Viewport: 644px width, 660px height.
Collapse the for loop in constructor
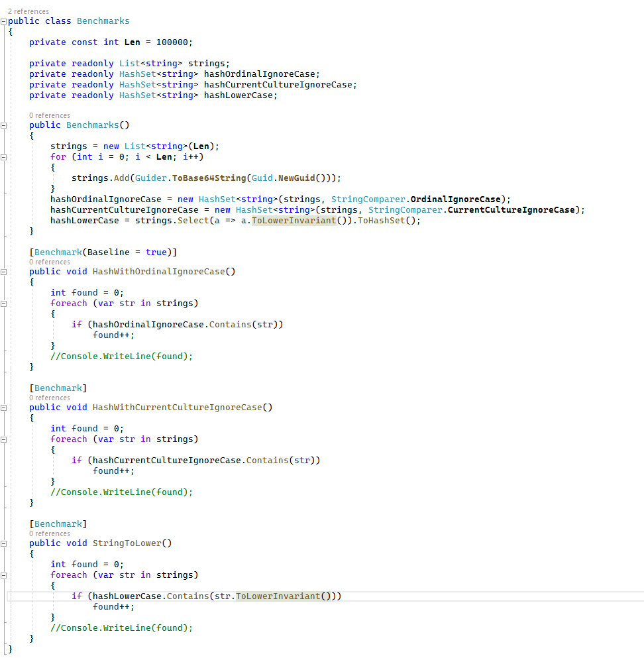[4, 157]
